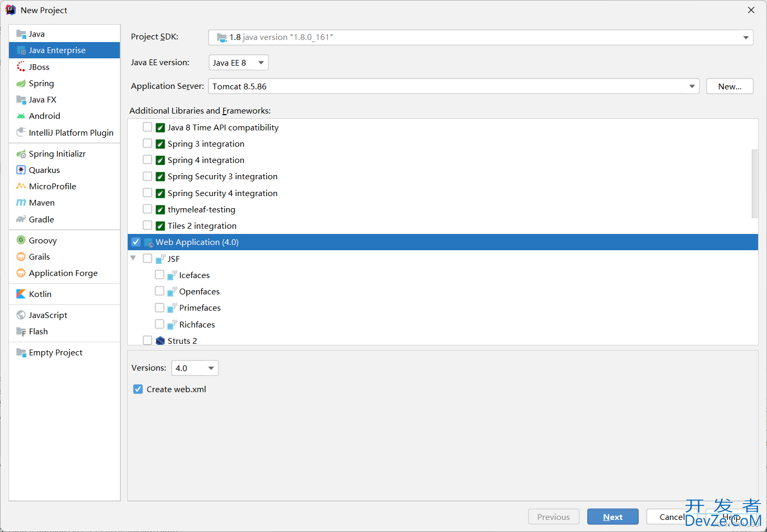767x532 pixels.
Task: Click the JBoss red dots icon
Action: coord(21,67)
